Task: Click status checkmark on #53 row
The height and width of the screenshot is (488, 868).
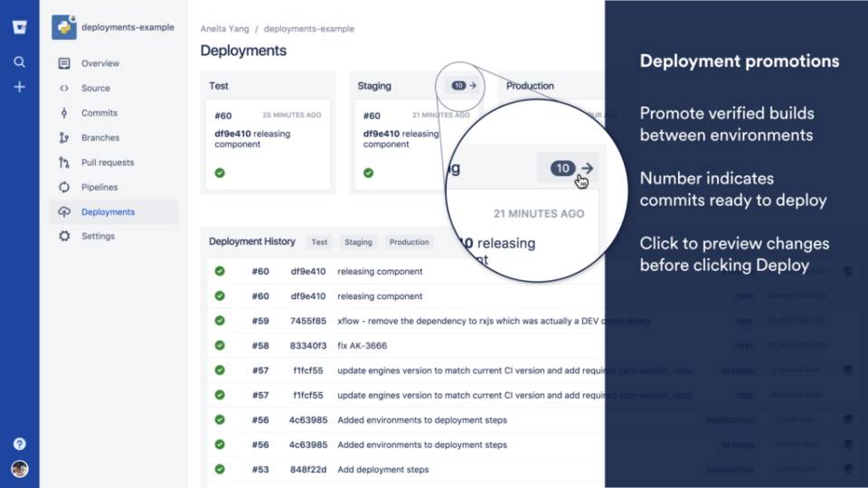Action: pyautogui.click(x=220, y=469)
